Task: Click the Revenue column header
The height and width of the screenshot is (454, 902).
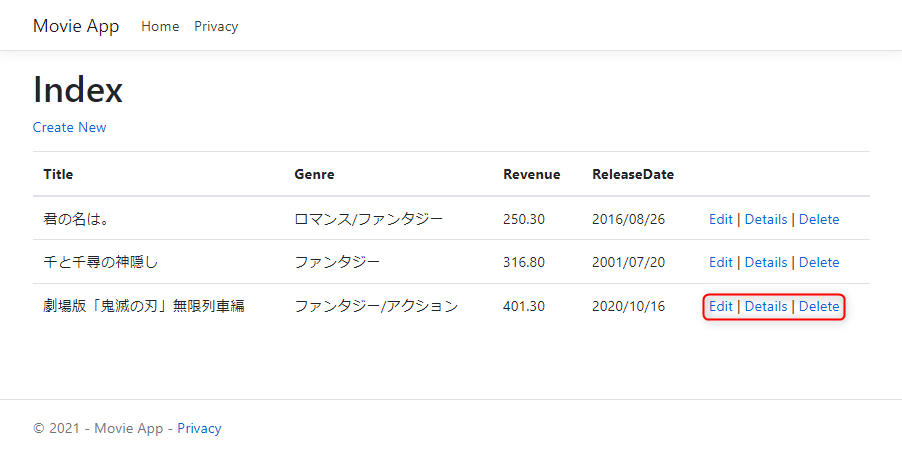Action: pyautogui.click(x=532, y=174)
